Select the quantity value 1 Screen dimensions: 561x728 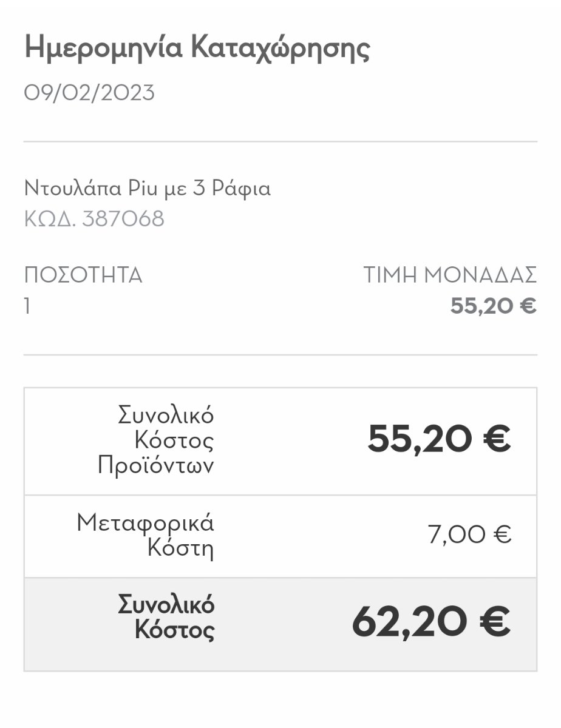(x=27, y=306)
